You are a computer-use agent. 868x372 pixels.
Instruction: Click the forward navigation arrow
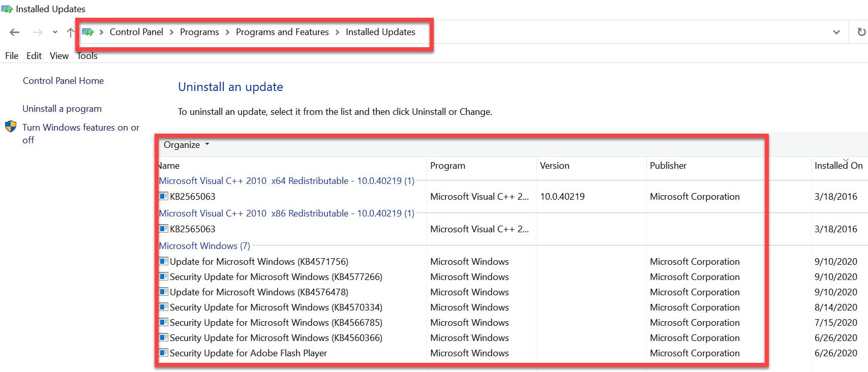pyautogui.click(x=38, y=33)
